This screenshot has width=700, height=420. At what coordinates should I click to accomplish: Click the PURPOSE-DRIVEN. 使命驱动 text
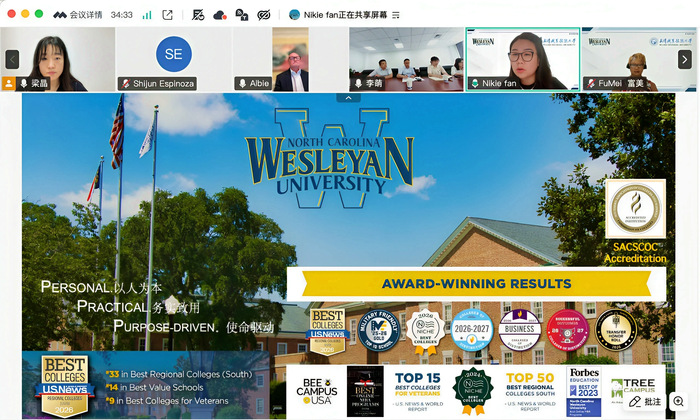tap(193, 326)
